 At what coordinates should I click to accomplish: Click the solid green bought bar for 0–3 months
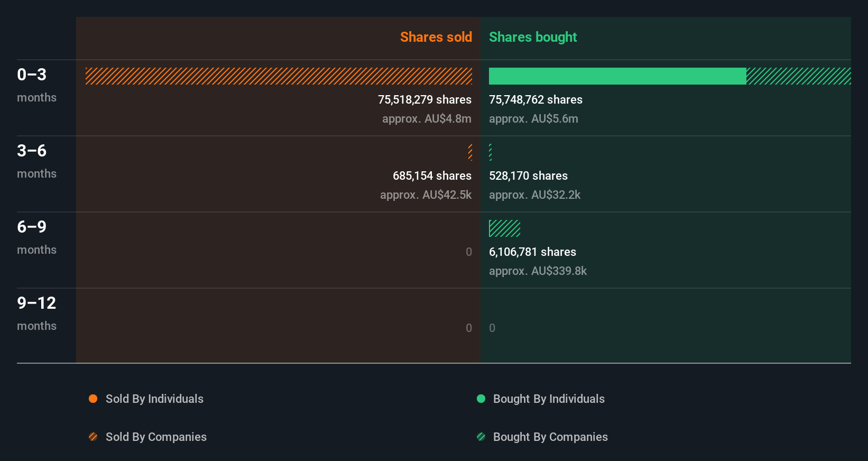[617, 76]
